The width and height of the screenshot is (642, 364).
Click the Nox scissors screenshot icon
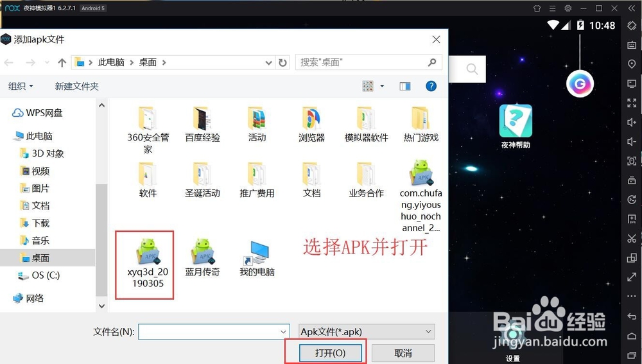[632, 238]
